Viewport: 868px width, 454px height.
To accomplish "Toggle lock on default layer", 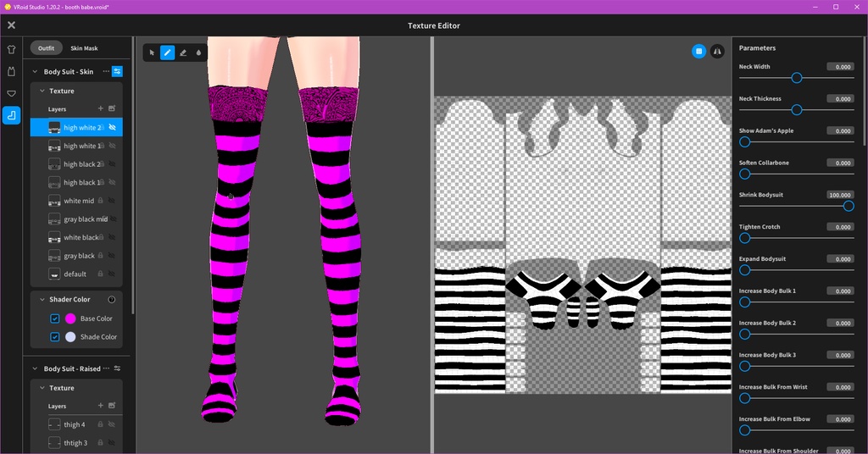I will [x=100, y=274].
